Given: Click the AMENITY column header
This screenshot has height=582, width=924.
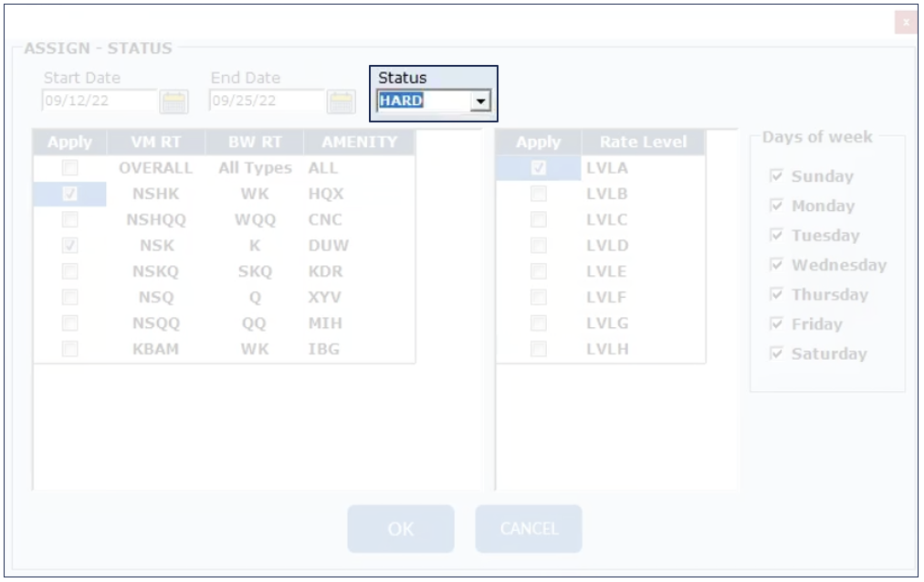Looking at the screenshot, I should tap(359, 143).
